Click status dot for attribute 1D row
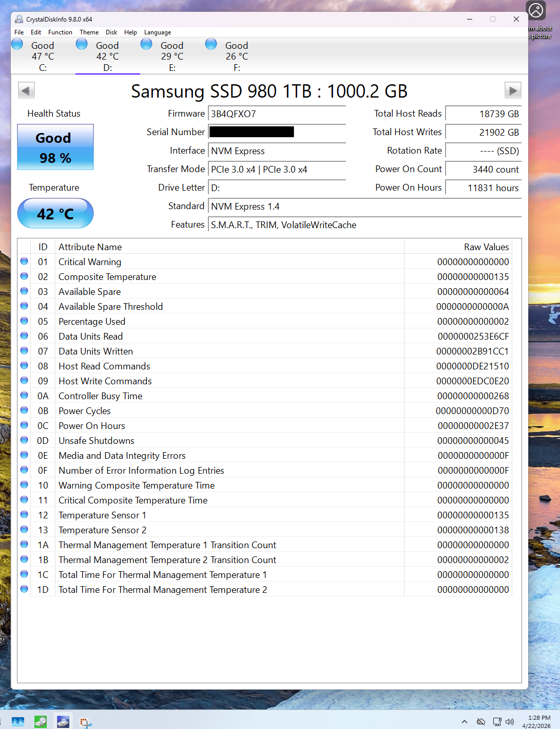Viewport: 560px width, 729px height. click(24, 589)
